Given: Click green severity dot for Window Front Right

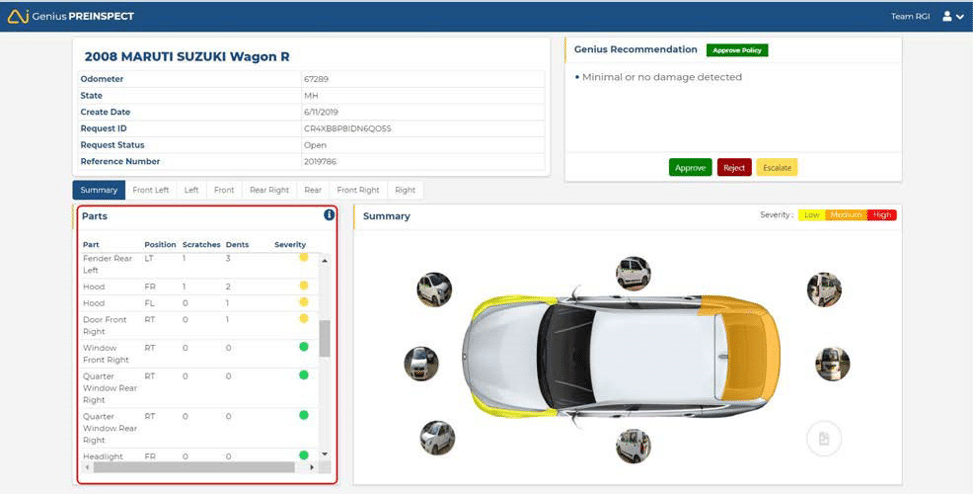Looking at the screenshot, I should pyautogui.click(x=303, y=347).
